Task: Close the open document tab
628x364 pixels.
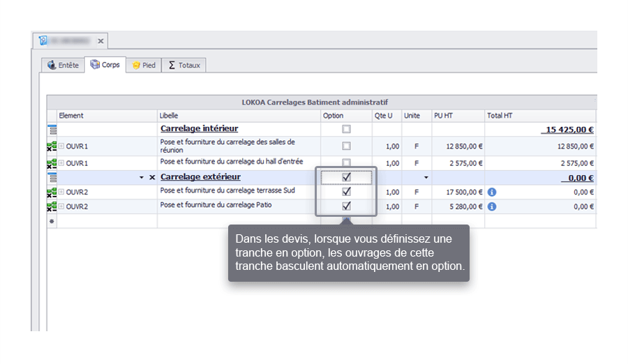Action: pyautogui.click(x=100, y=41)
